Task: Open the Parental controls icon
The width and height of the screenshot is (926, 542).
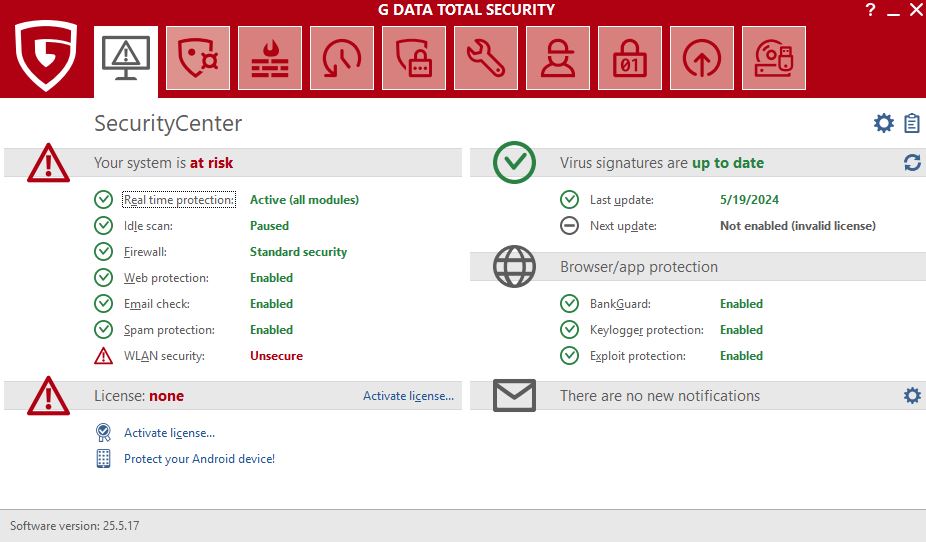Action: click(x=558, y=58)
